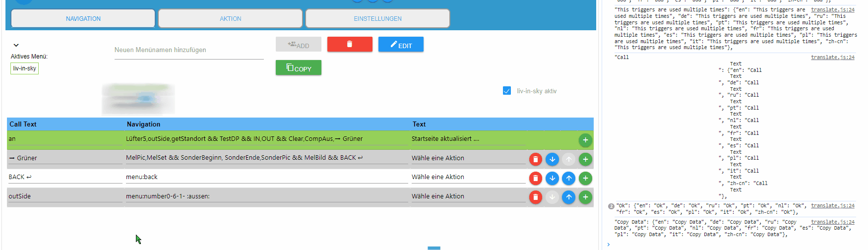Image resolution: width=868 pixels, height=250 pixels.
Task: Click the console prompt chevron
Action: click(x=609, y=245)
